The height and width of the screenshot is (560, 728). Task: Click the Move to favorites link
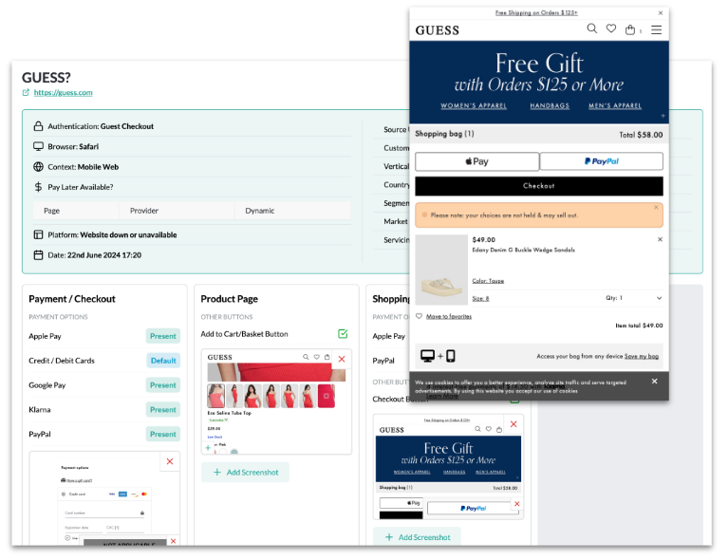pyautogui.click(x=449, y=317)
